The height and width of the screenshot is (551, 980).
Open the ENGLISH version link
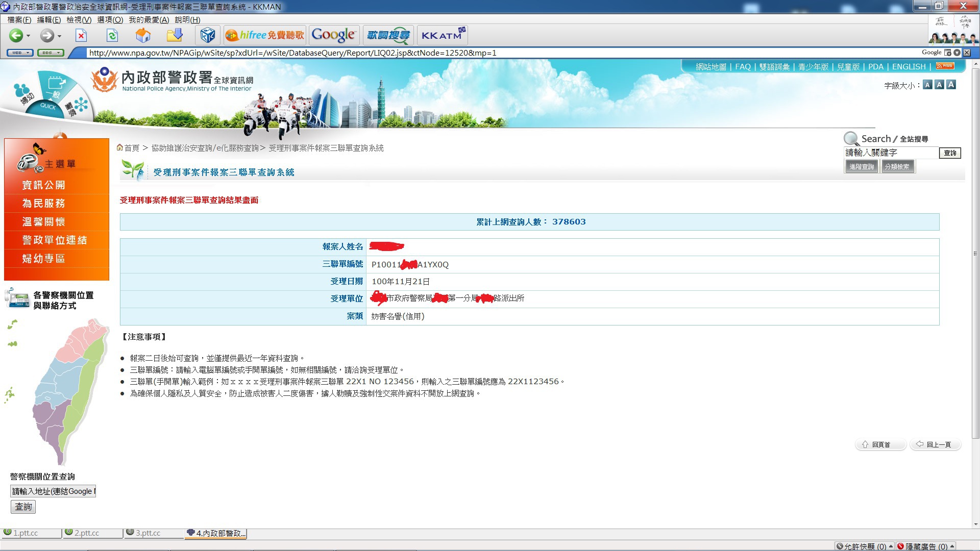909,66
